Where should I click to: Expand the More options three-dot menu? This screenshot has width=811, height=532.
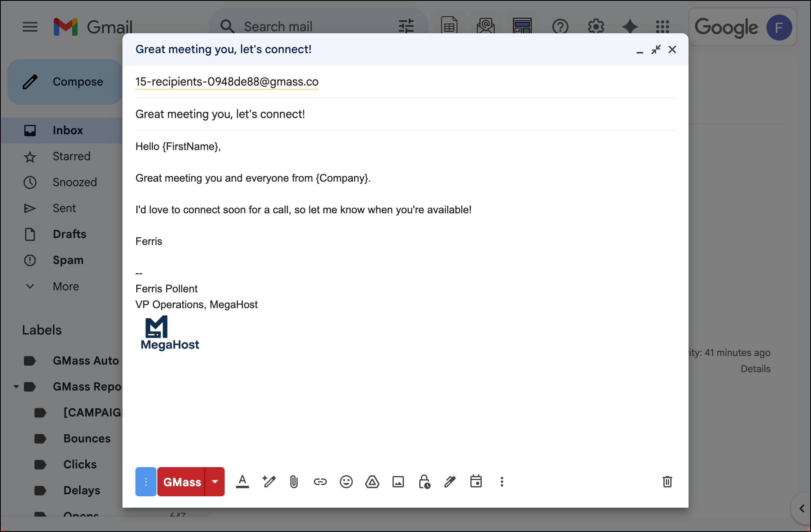(x=502, y=482)
